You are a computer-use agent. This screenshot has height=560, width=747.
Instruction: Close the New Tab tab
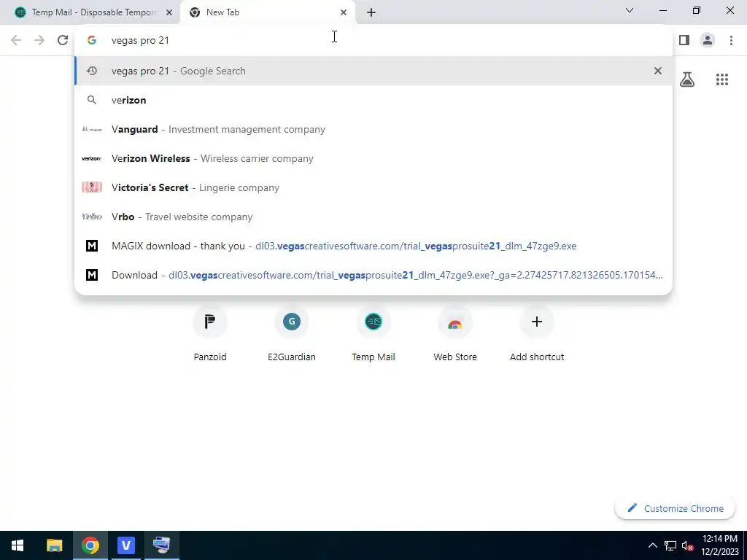click(344, 12)
